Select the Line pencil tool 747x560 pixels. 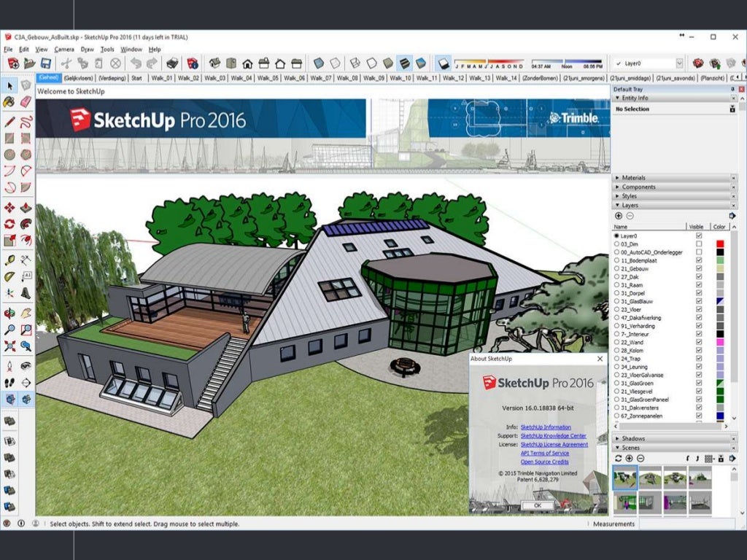[x=9, y=122]
